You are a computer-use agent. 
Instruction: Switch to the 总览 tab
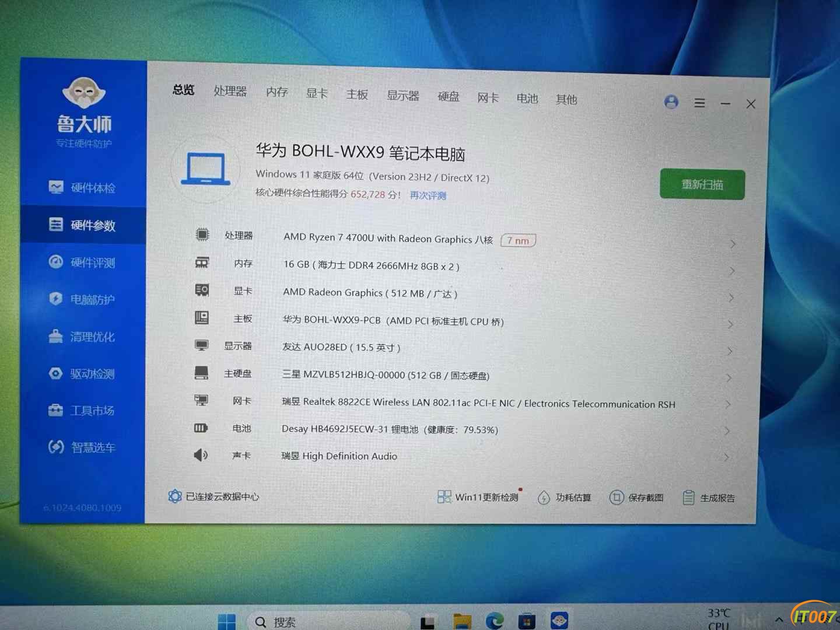[183, 90]
